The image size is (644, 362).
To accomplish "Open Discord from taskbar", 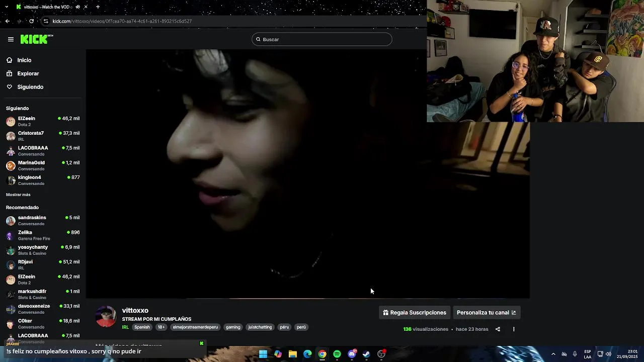I will tap(352, 354).
